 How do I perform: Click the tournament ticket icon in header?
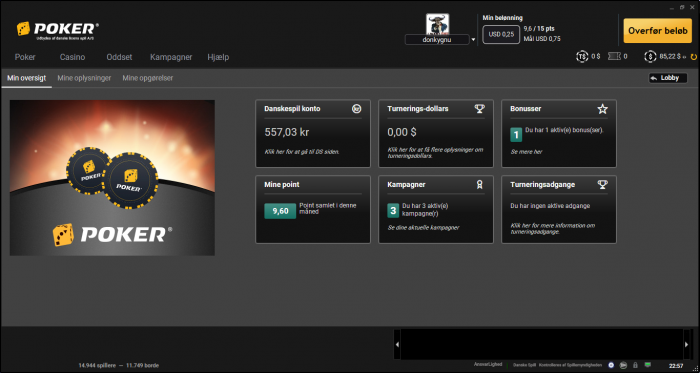point(614,56)
